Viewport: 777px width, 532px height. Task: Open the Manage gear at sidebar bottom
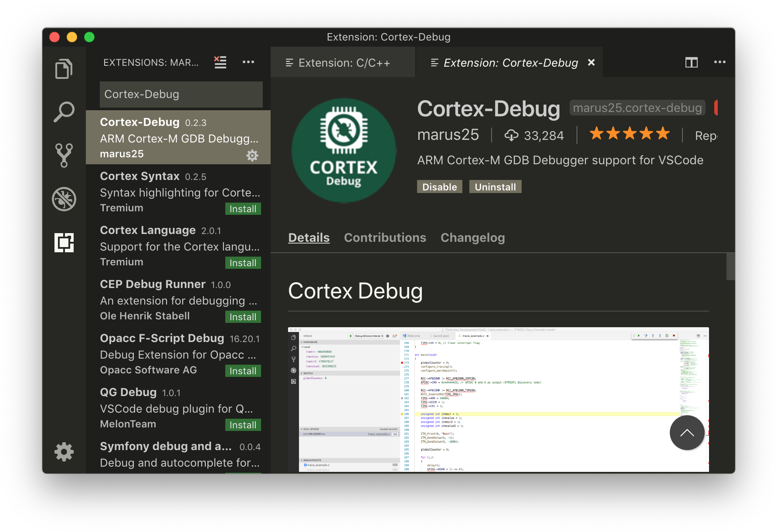coord(64,452)
